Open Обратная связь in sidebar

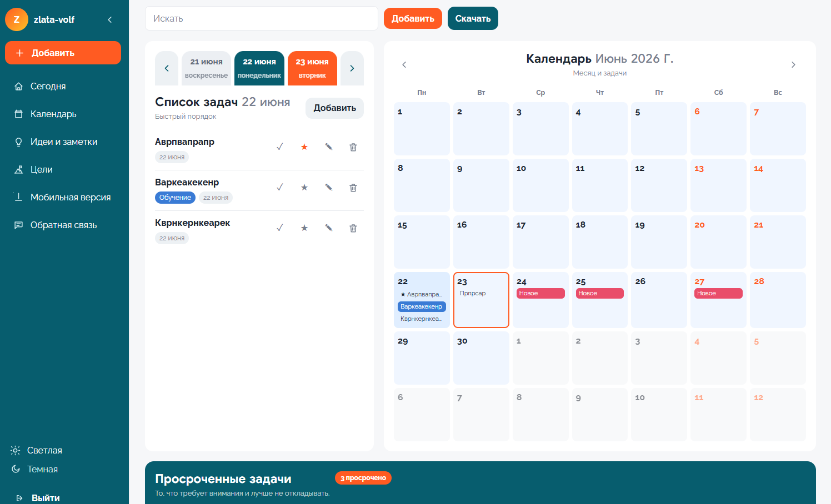pos(63,225)
